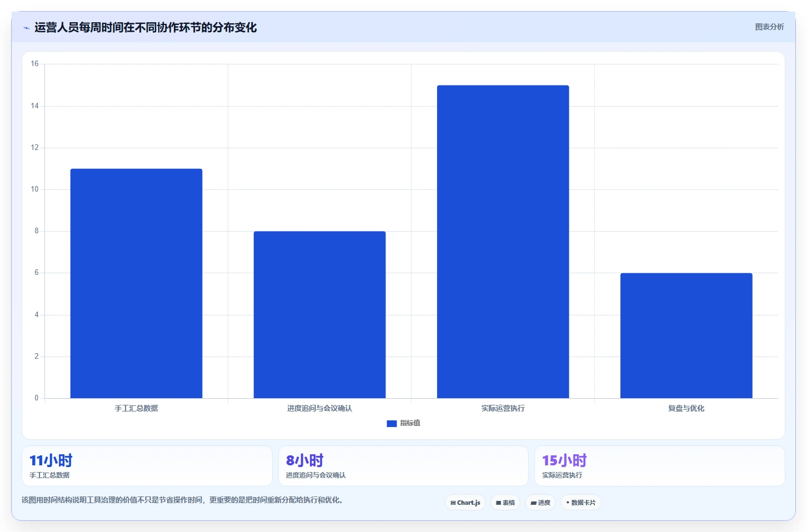Toggle the 指标值 legend color swatch

[392, 423]
